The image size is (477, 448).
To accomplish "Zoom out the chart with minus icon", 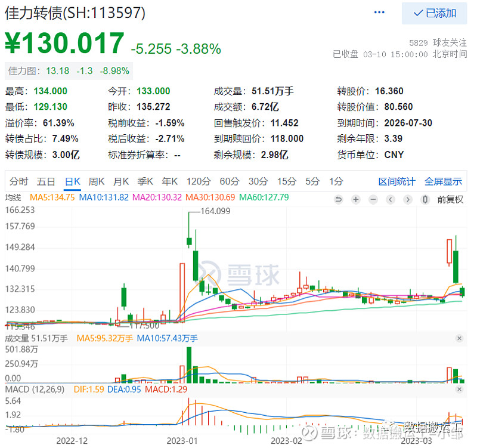I will 373,200.
